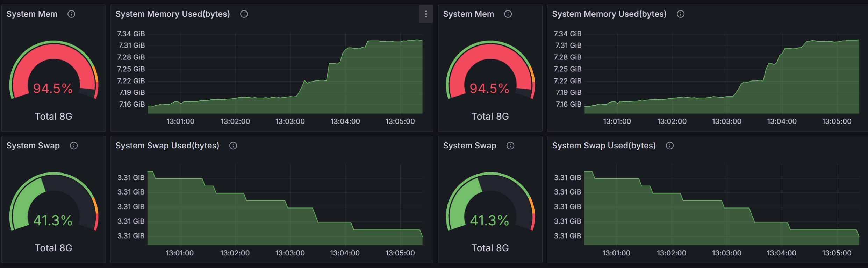This screenshot has width=868, height=268.
Task: Click right System Swap Used(bytes) panel title
Action: (x=604, y=146)
